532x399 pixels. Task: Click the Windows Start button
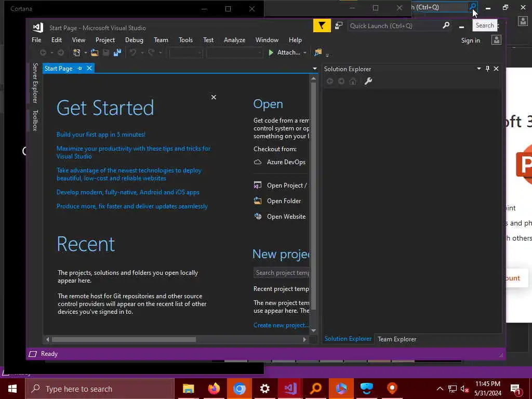(x=12, y=389)
